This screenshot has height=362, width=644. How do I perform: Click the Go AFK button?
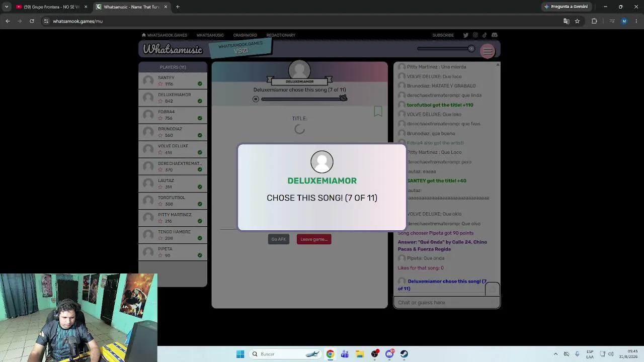pos(278,239)
